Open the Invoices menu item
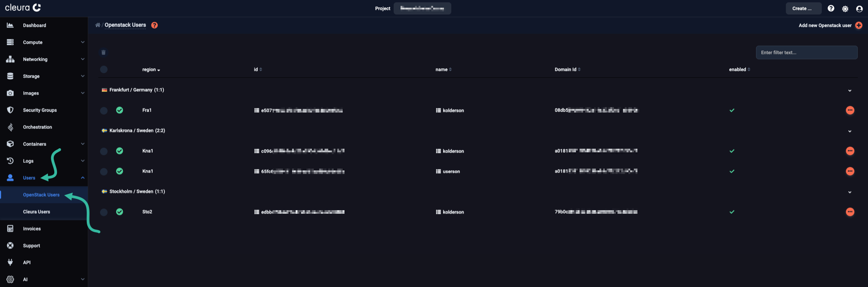 tap(32, 229)
